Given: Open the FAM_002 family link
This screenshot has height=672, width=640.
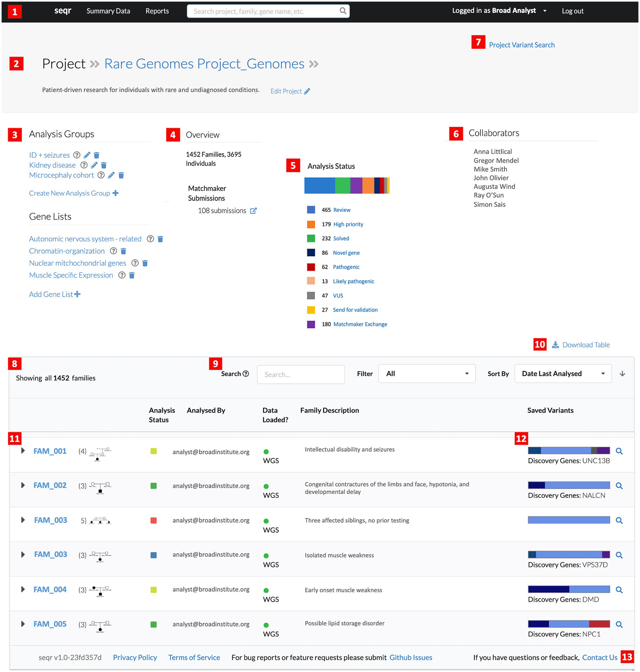Looking at the screenshot, I should tap(50, 485).
